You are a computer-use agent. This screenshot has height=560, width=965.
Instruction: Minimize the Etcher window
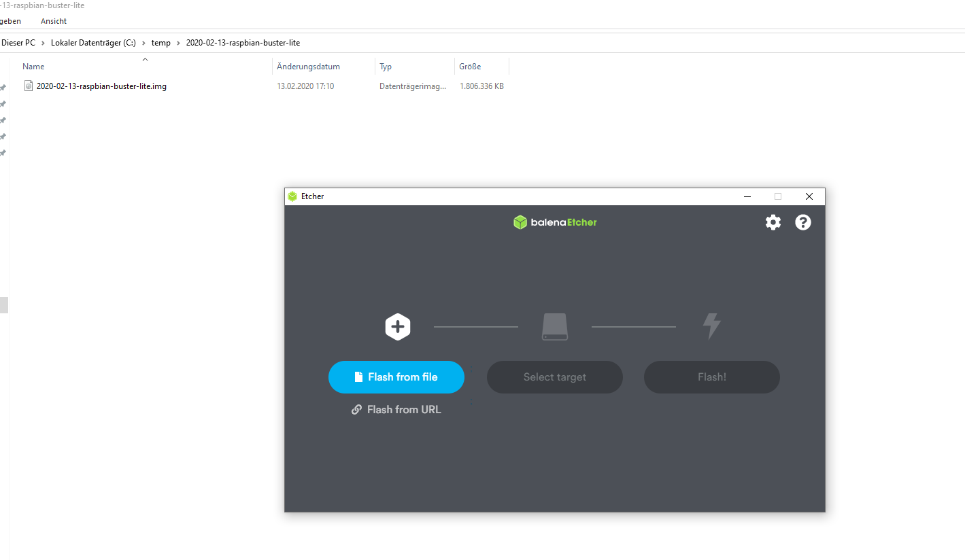coord(747,196)
